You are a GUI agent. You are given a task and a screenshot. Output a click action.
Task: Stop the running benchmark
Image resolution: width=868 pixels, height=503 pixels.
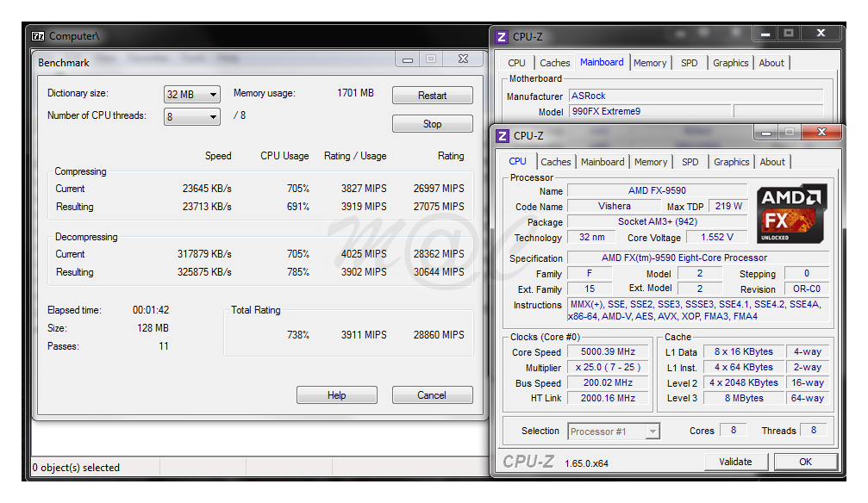[432, 124]
